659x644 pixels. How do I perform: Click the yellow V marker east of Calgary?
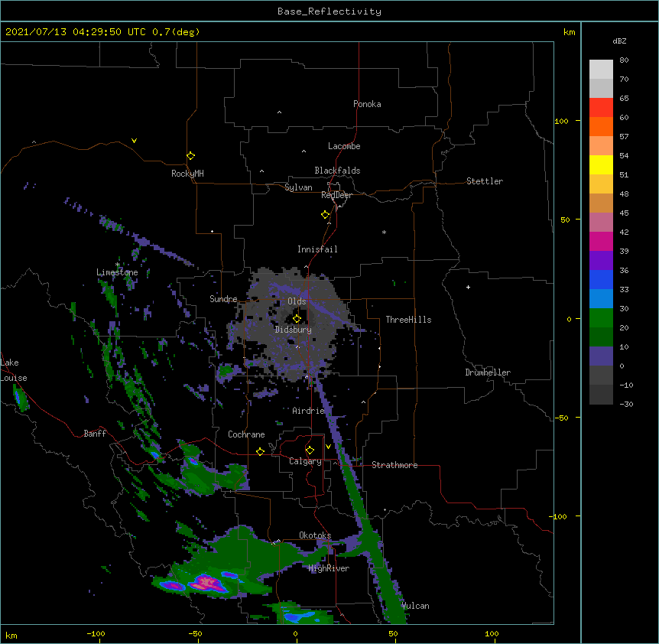328,447
